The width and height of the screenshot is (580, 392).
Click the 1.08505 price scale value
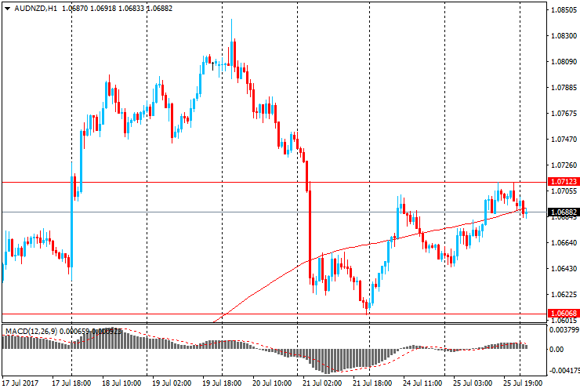[x=564, y=10]
